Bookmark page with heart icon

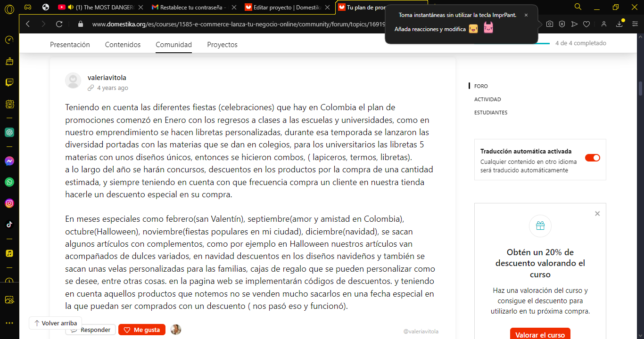(x=586, y=24)
